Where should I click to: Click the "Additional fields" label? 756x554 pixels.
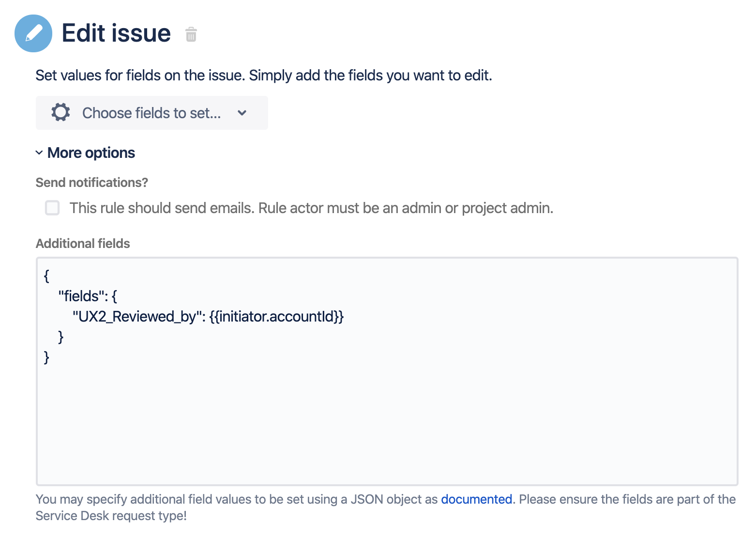[x=83, y=244]
